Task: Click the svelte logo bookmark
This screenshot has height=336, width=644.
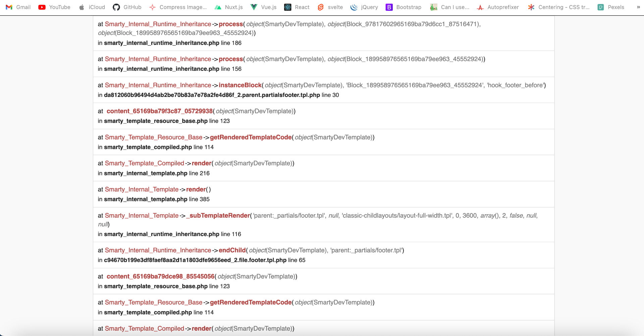Action: tap(321, 7)
